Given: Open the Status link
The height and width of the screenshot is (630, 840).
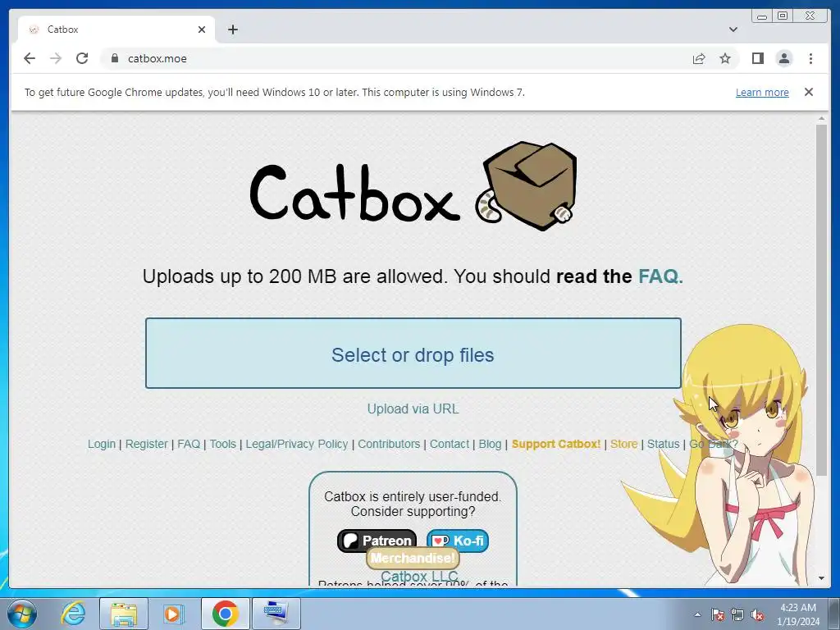Looking at the screenshot, I should click(x=663, y=444).
